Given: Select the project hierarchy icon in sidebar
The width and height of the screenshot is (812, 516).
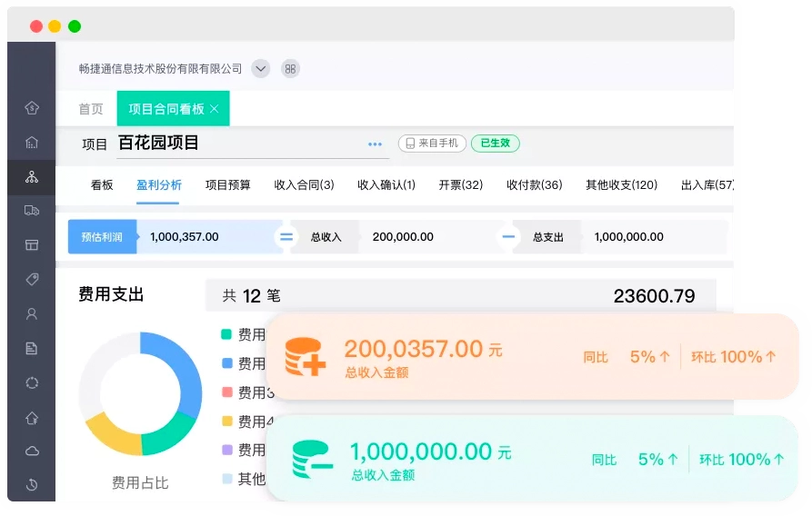Looking at the screenshot, I should [32, 177].
